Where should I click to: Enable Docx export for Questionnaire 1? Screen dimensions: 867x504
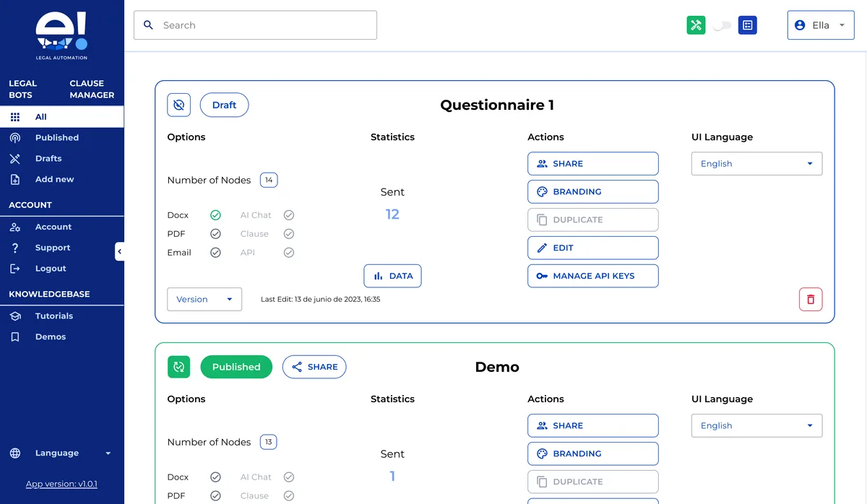tap(215, 214)
